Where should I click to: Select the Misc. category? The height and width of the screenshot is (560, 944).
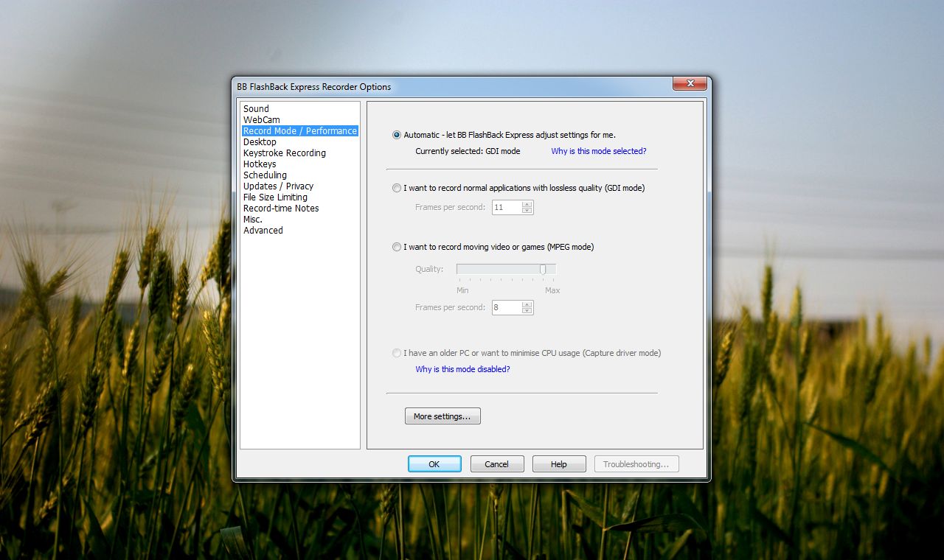click(253, 219)
